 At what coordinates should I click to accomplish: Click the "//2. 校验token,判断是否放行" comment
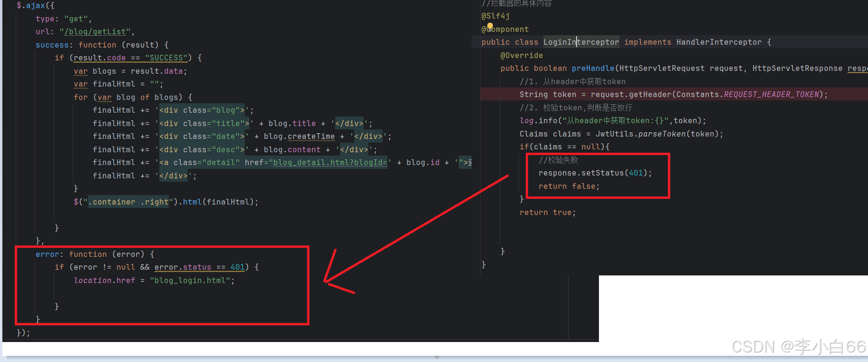pyautogui.click(x=576, y=108)
